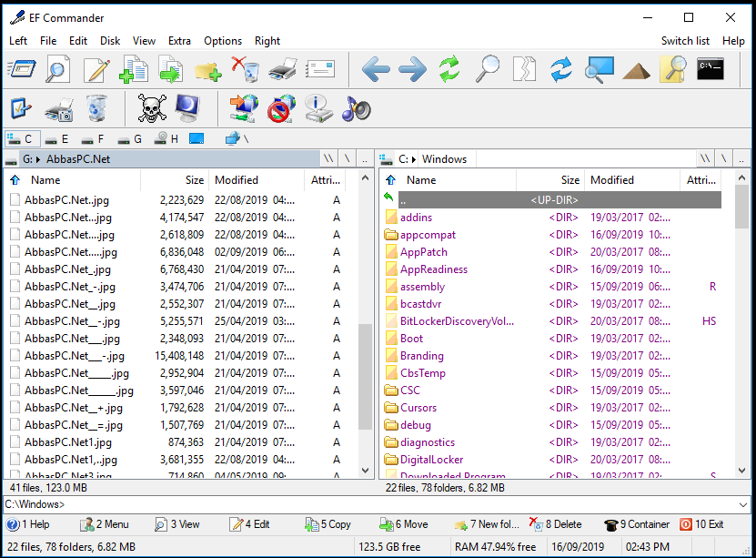This screenshot has height=558, width=756.
Task: Click the disconnect network drive icon
Action: pos(282,108)
